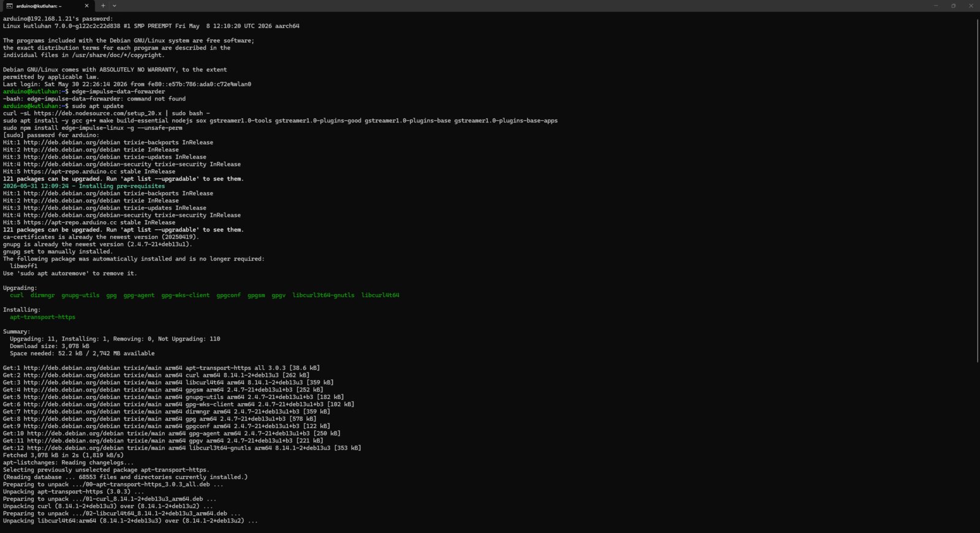
Task: Click the "Last login: Sat May 30" line
Action: [127, 85]
